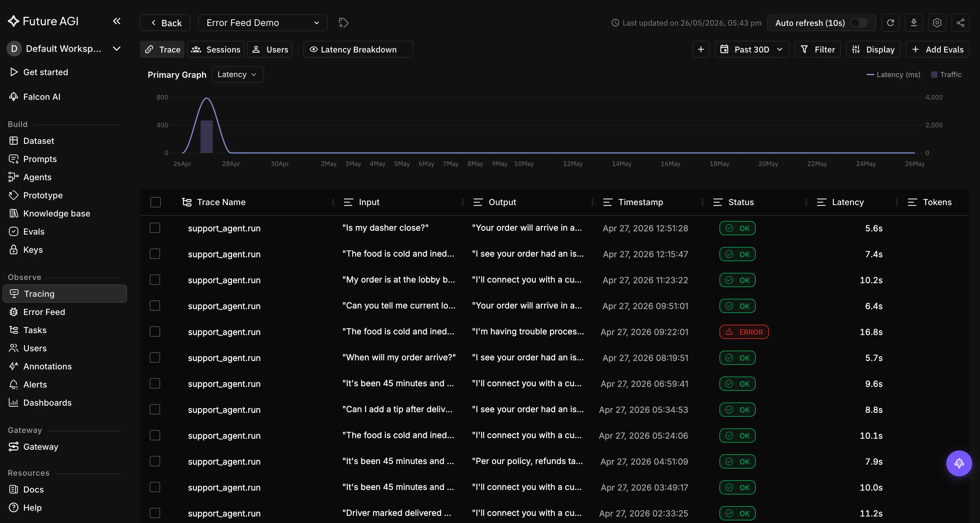The image size is (980, 523).
Task: Check the row with input "When will my order arrive?"
Action: tap(155, 358)
